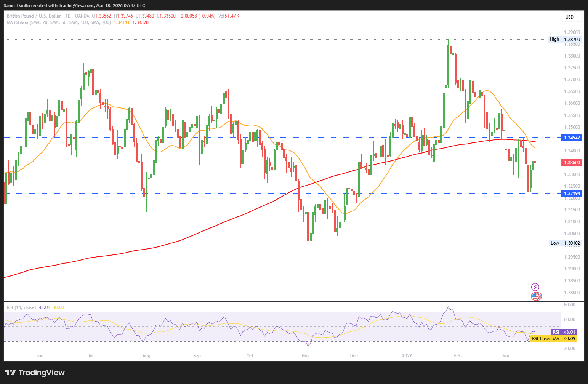Click the High 1.38700 marker label
The height and width of the screenshot is (384, 588).
pyautogui.click(x=565, y=40)
